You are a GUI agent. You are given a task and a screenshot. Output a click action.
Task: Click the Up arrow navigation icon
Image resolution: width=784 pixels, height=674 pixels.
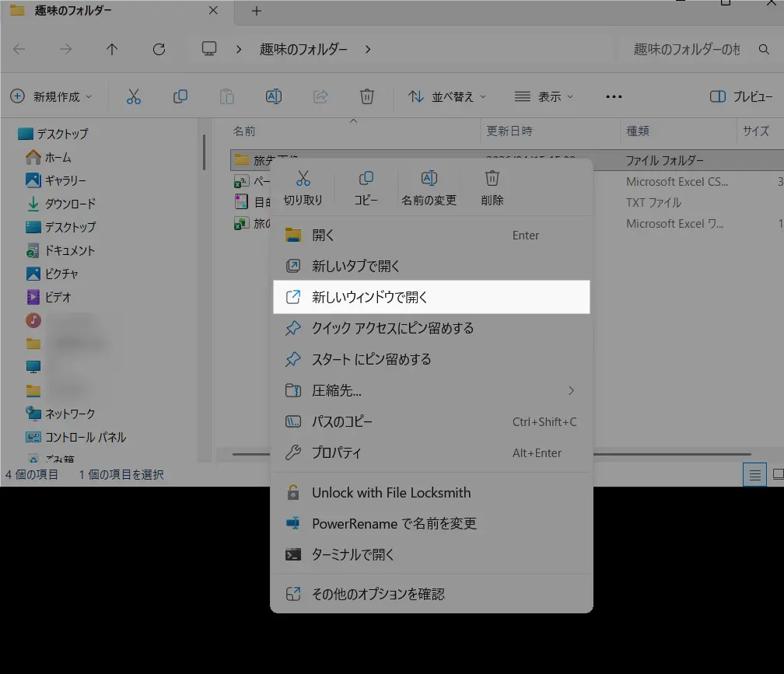[112, 49]
